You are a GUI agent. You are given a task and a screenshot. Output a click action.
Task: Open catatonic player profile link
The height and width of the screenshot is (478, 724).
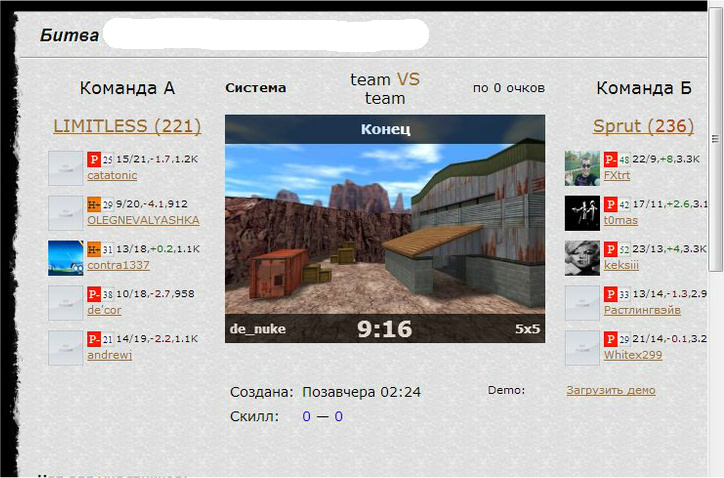click(112, 175)
